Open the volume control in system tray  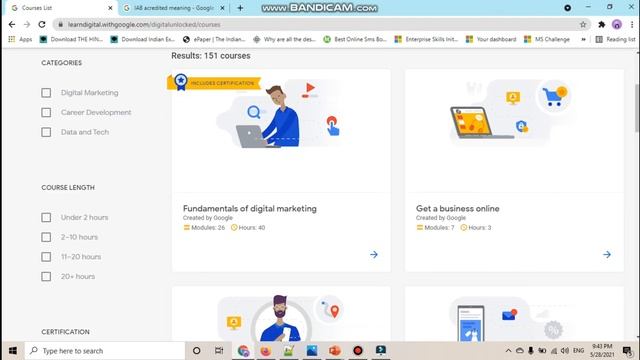[x=565, y=351]
